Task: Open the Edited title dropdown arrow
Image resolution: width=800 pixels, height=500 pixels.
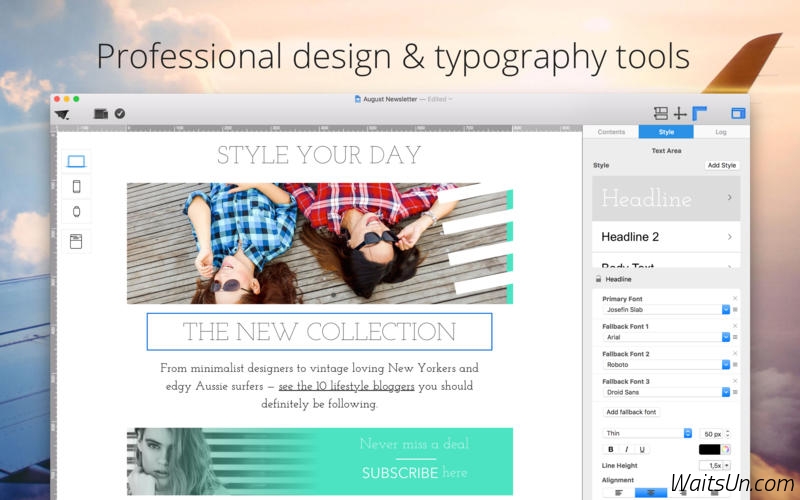Action: point(450,99)
